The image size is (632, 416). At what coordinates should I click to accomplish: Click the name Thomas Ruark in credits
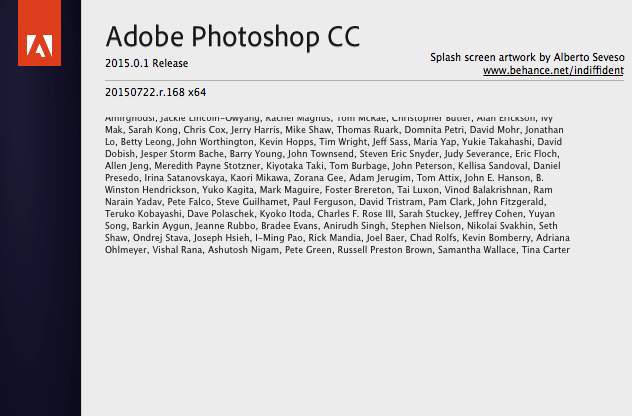368,130
